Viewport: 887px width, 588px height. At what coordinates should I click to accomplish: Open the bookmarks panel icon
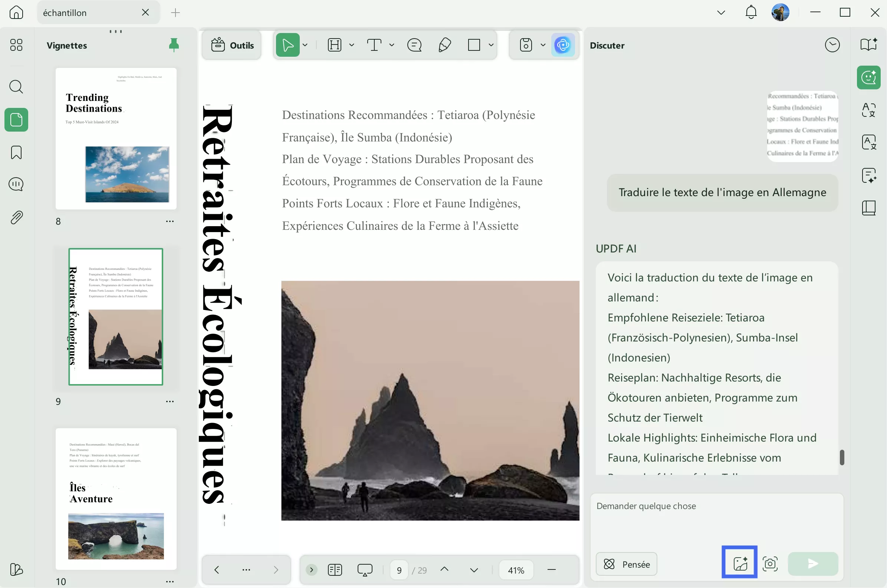coord(16,153)
